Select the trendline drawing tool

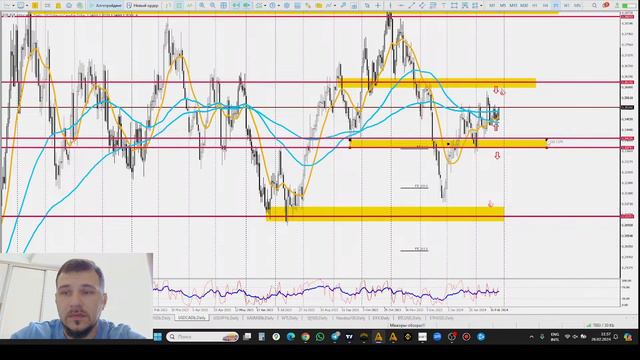411,6
